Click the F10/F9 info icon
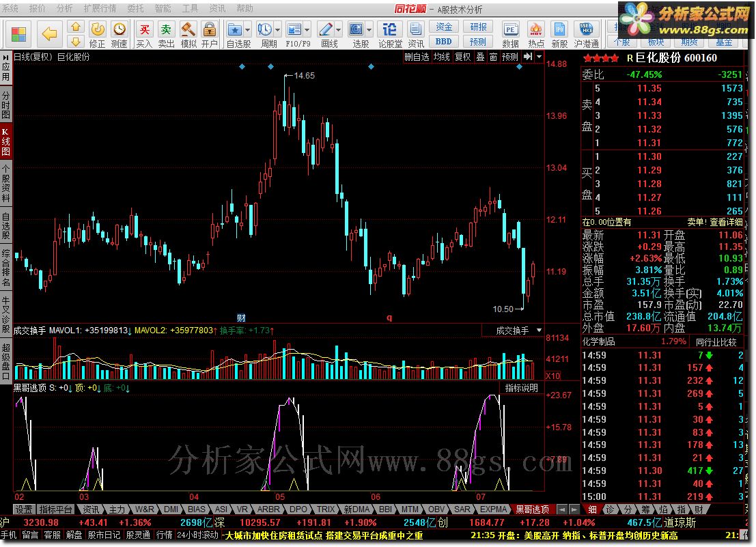 (294, 30)
